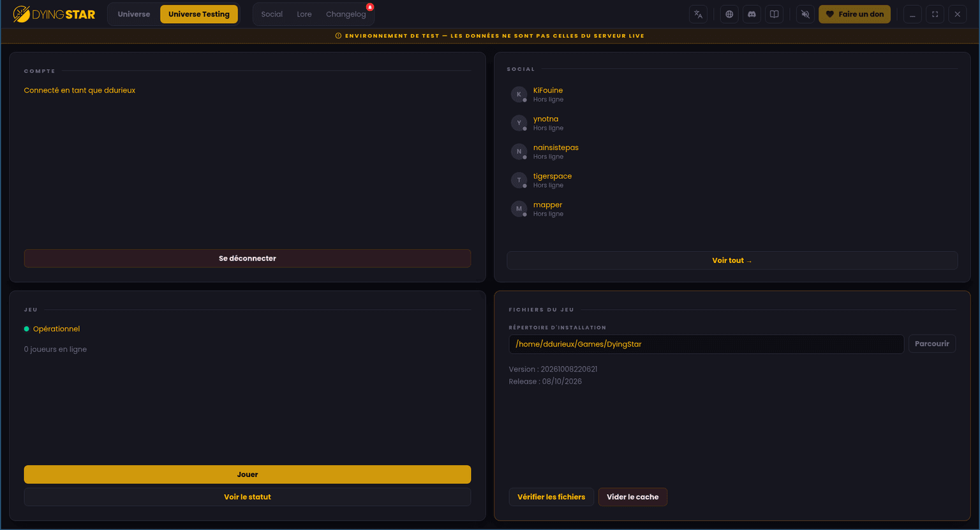Clear cache with Vider le cache
The width and height of the screenshot is (980, 530).
pos(633,497)
